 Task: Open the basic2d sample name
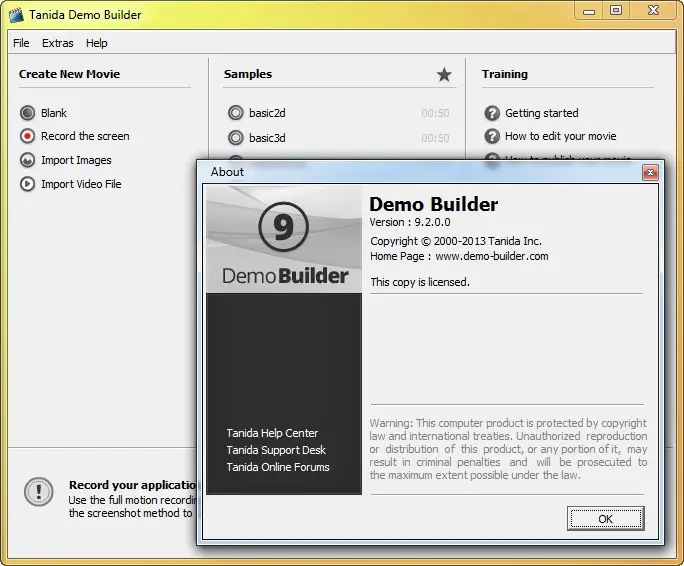coord(267,113)
